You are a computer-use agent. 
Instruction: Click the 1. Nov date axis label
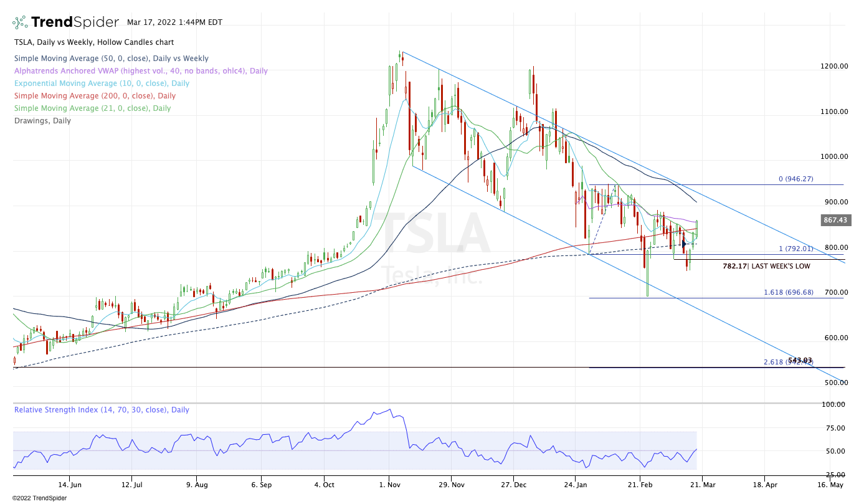389,484
